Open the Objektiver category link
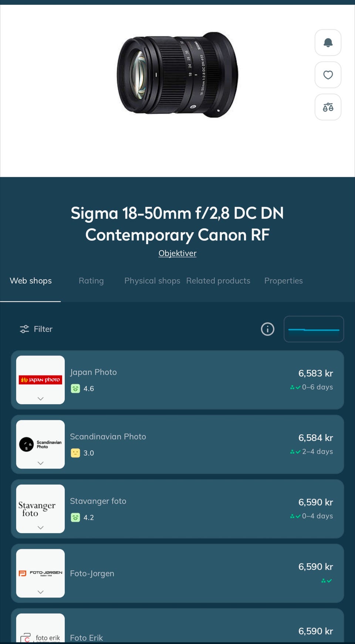Image resolution: width=355 pixels, height=644 pixels. pyautogui.click(x=177, y=253)
